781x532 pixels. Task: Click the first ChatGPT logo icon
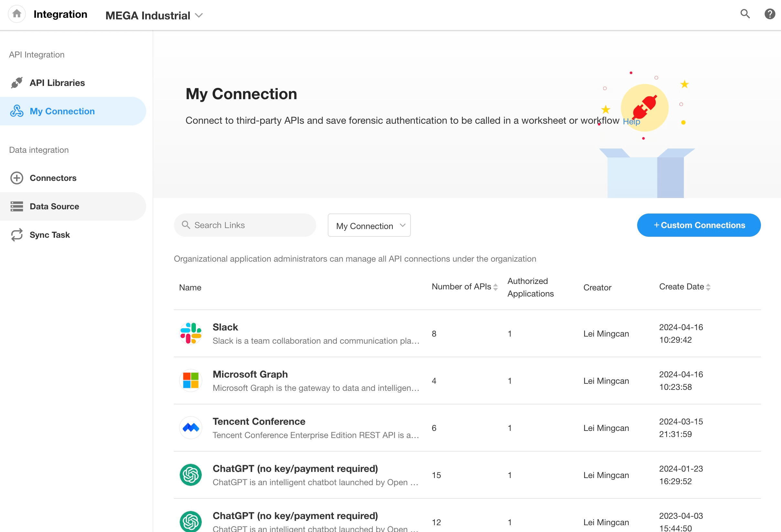[190, 475]
